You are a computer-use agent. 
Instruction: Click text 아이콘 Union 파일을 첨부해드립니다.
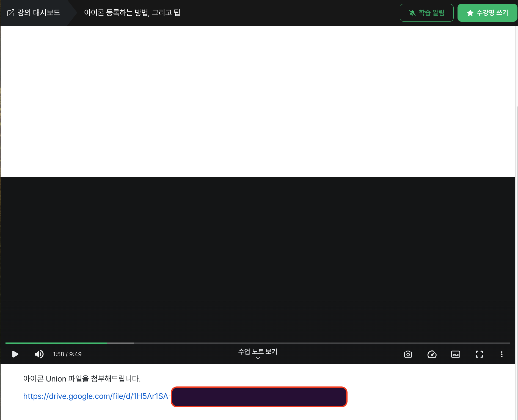(x=82, y=379)
